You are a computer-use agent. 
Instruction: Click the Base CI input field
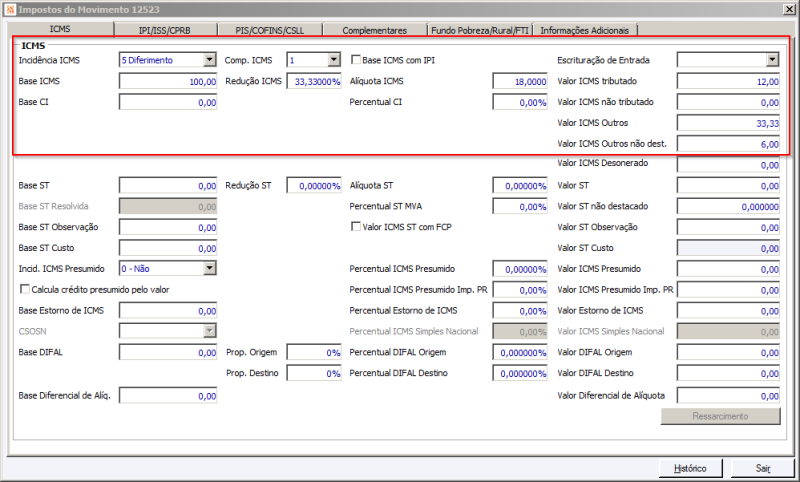click(168, 102)
